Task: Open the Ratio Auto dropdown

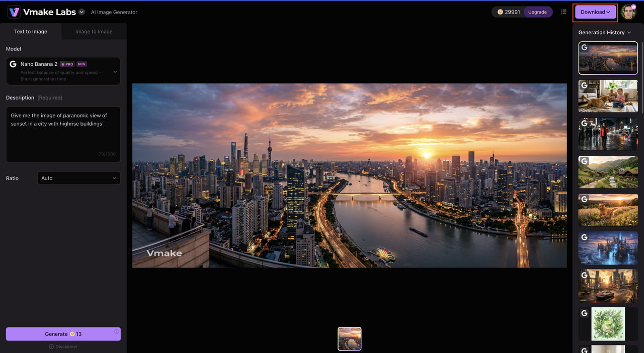Action: 79,178
